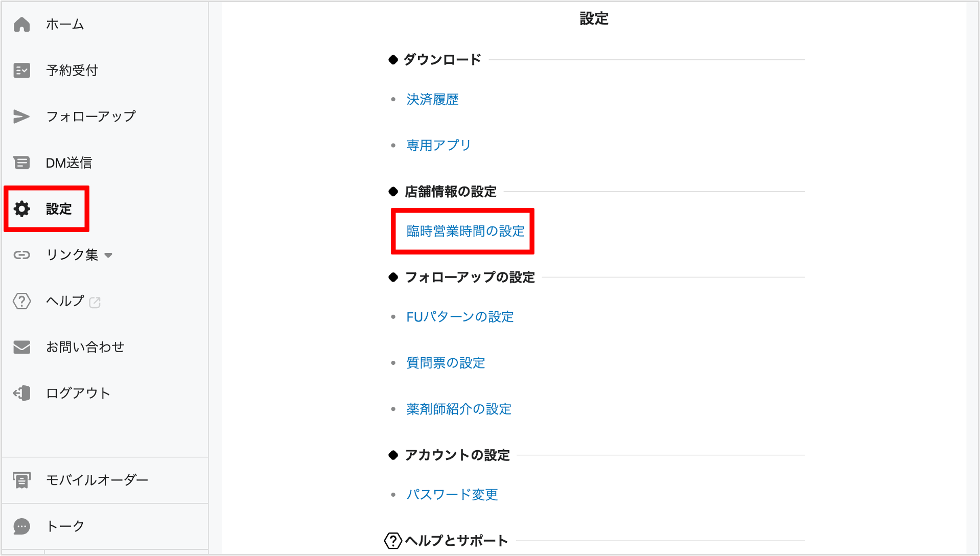This screenshot has width=980, height=556.
Task: Open 臨時営業時間の設定 link
Action: (x=465, y=231)
